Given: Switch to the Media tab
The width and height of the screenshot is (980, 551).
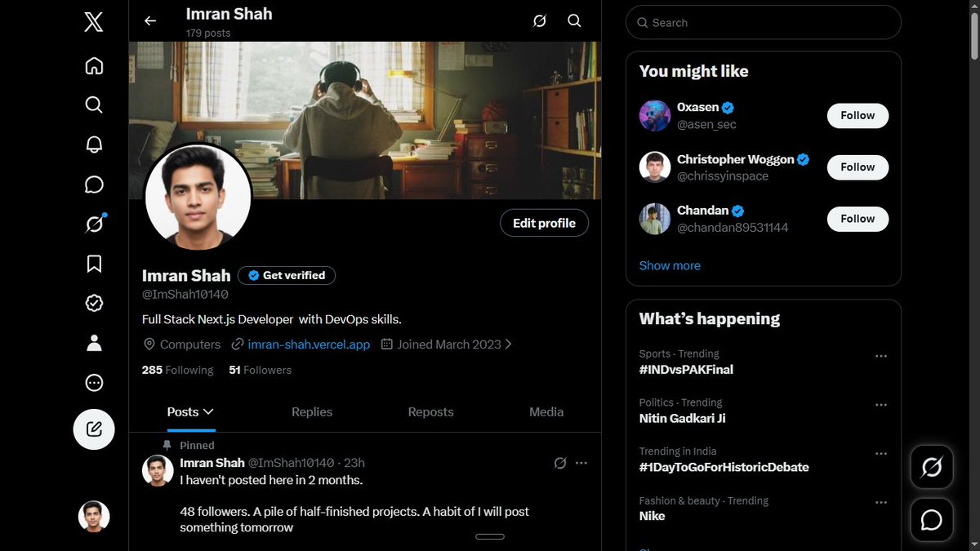Looking at the screenshot, I should [x=546, y=412].
